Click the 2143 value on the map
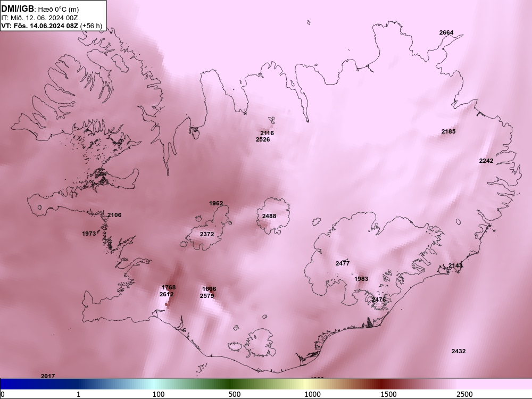The height and width of the screenshot is (399, 532). (455, 265)
